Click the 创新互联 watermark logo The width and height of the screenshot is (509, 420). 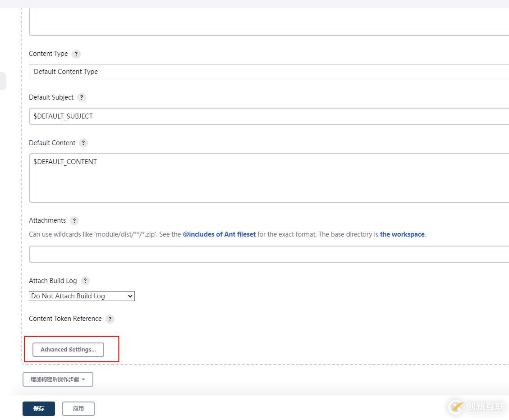tap(477, 406)
